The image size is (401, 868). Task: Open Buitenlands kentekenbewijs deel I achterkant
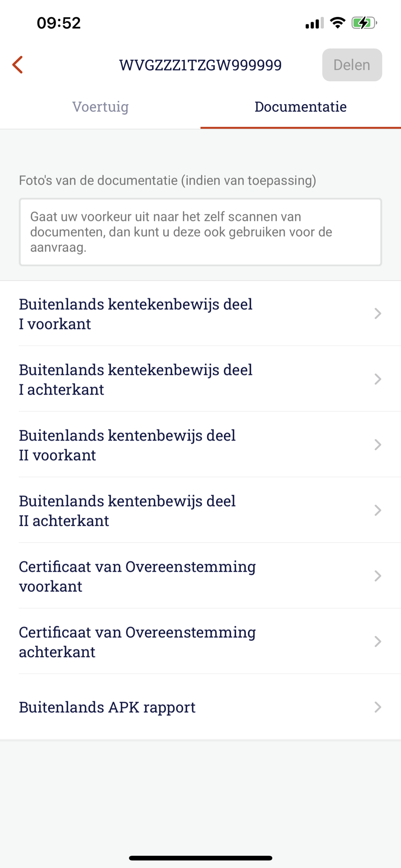[135, 379]
